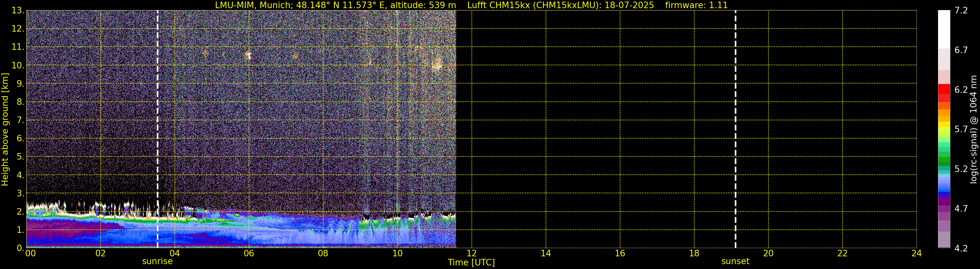Click the colorbar value label '5.7'
This screenshot has width=980, height=269.
961,130
